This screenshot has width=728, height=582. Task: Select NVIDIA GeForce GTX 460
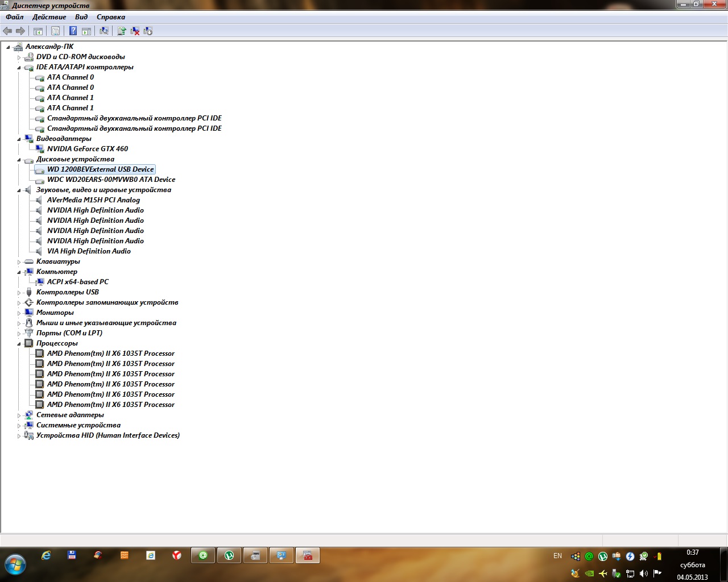88,149
